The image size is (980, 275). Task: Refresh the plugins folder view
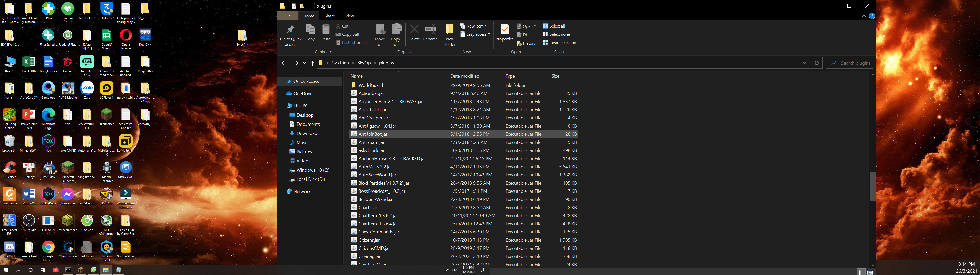coord(816,63)
